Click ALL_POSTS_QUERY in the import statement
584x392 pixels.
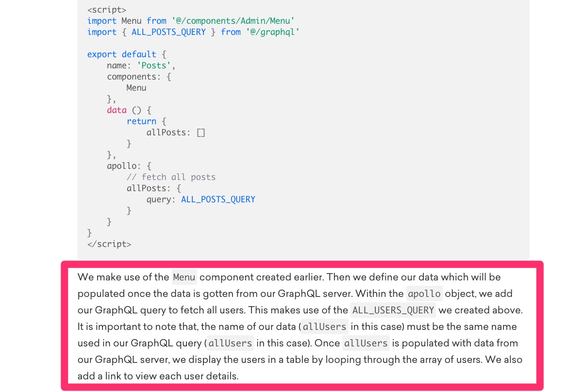tap(168, 32)
